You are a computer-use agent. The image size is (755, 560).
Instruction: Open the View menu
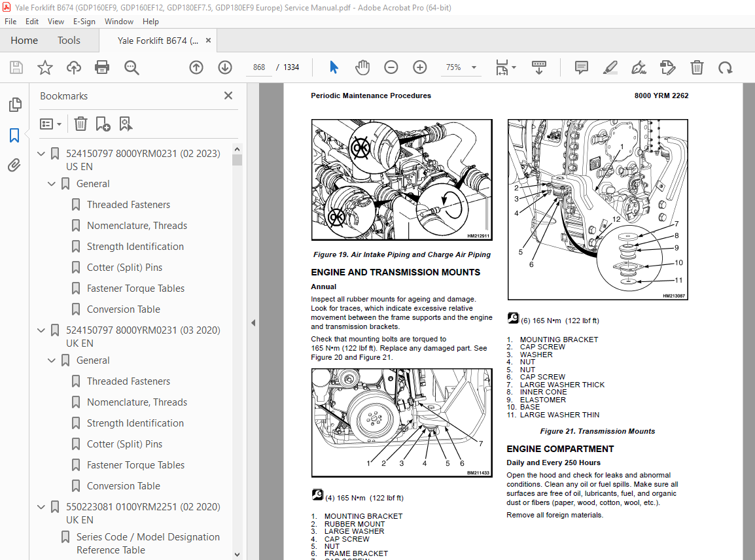click(56, 21)
